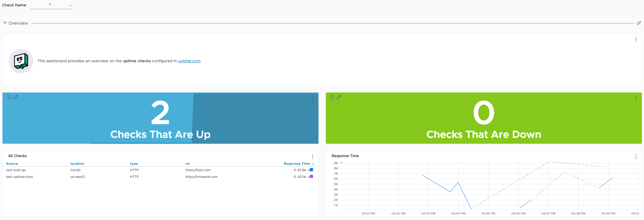Screen dimensions: 644x220
Task: Click HTTP type cell for test-uptime-host
Action: pos(134,177)
